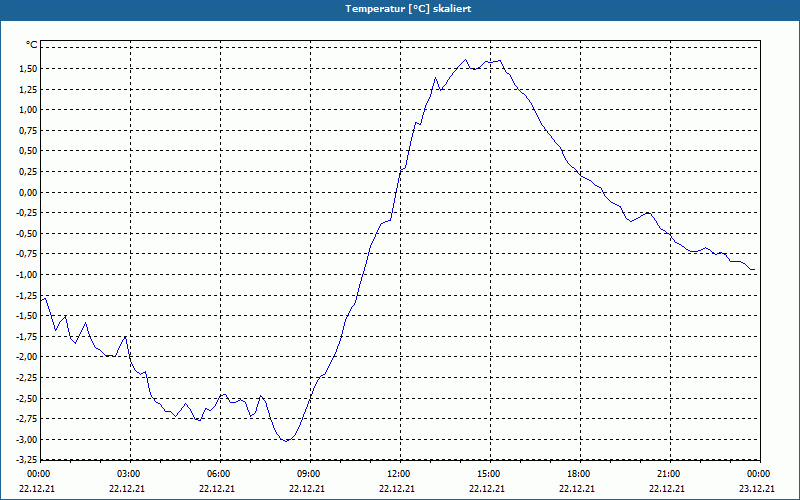Click the -1,00 y-axis value
Screen dimensions: 800x500
[x=27, y=275]
